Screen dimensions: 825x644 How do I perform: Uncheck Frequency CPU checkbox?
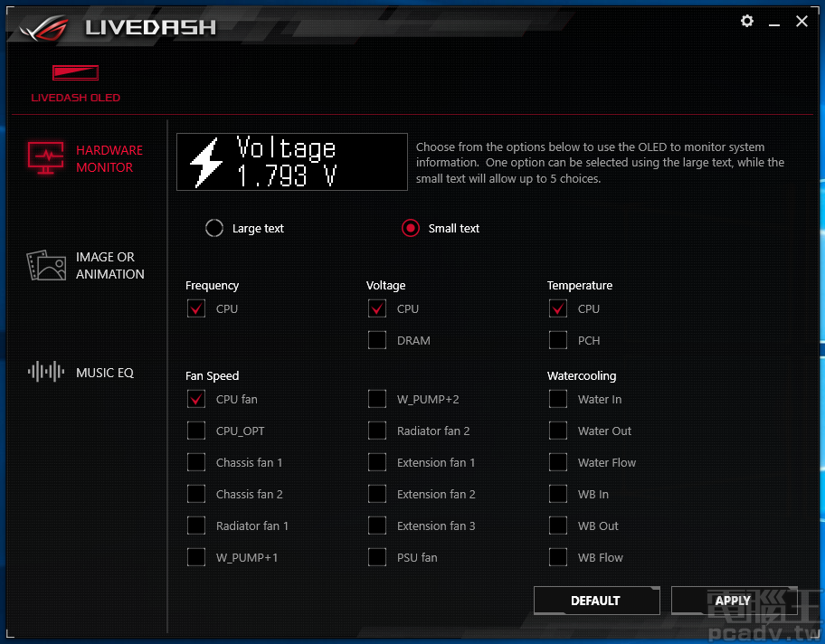[x=196, y=308]
